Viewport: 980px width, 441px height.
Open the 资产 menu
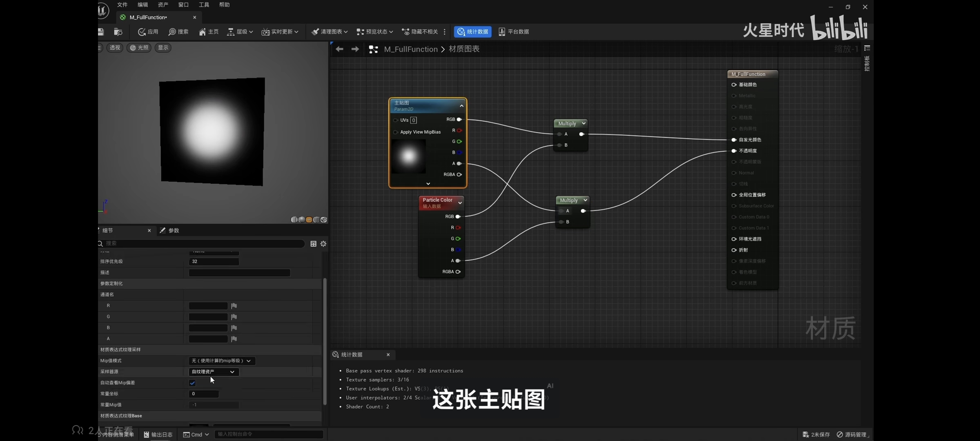(x=163, y=5)
